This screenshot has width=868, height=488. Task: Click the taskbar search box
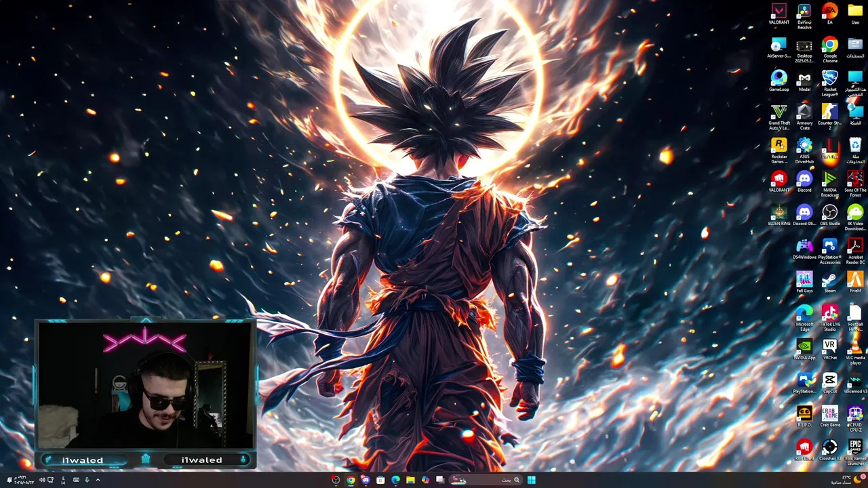click(x=487, y=480)
